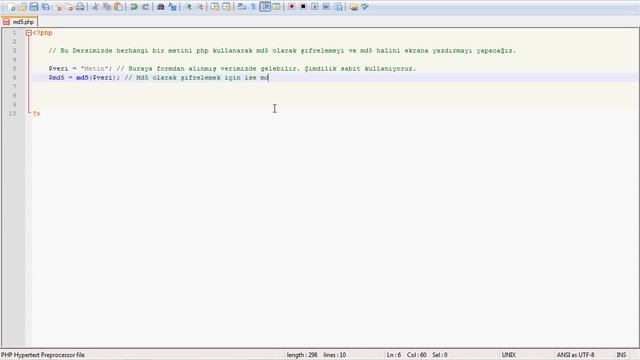Enable synchronized horizontal scrolling
Screen dimensions: 640x360
[226, 7]
